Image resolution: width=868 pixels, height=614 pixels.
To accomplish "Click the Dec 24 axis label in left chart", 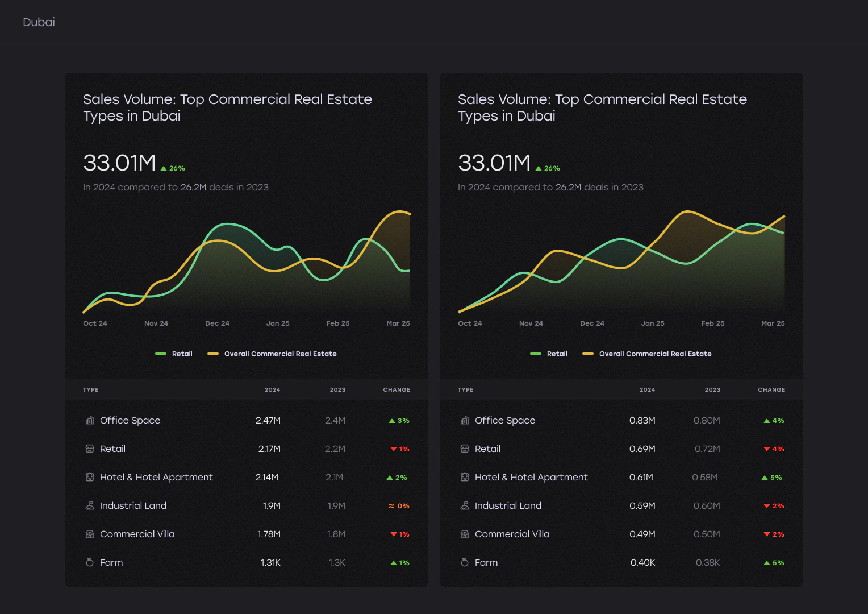I will (217, 323).
